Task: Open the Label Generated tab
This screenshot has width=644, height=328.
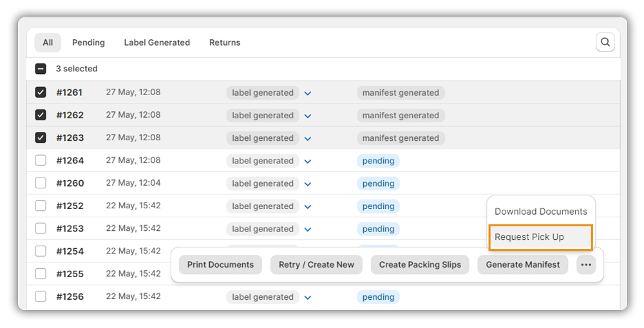Action: [x=157, y=42]
